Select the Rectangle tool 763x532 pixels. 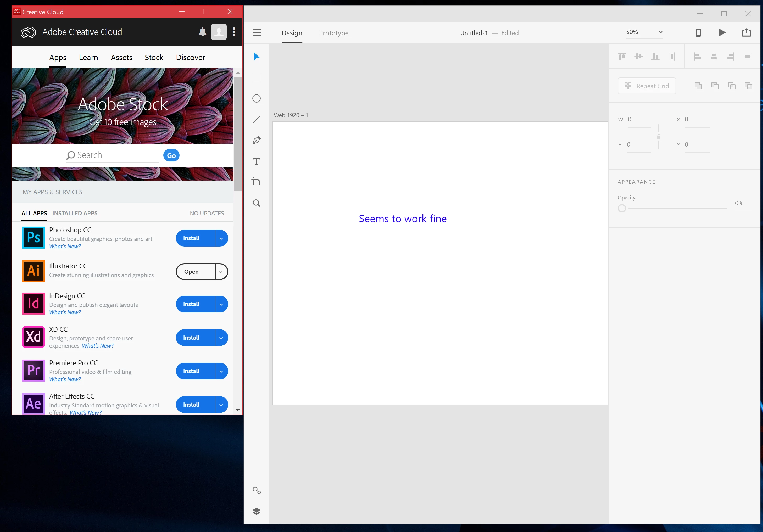(256, 77)
